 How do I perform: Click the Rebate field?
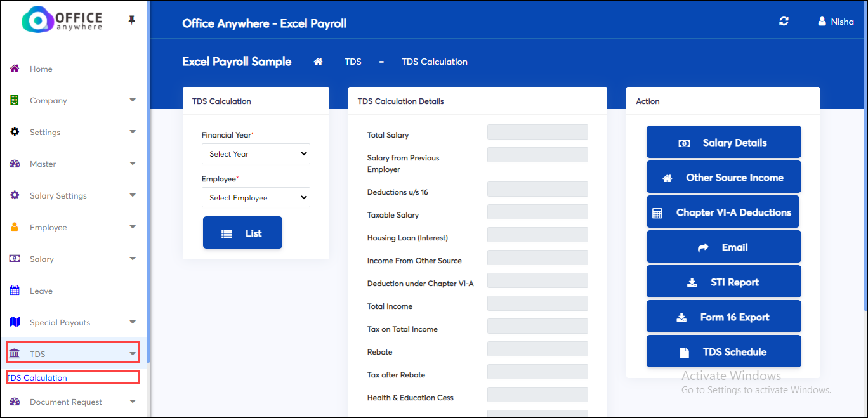[x=537, y=349]
